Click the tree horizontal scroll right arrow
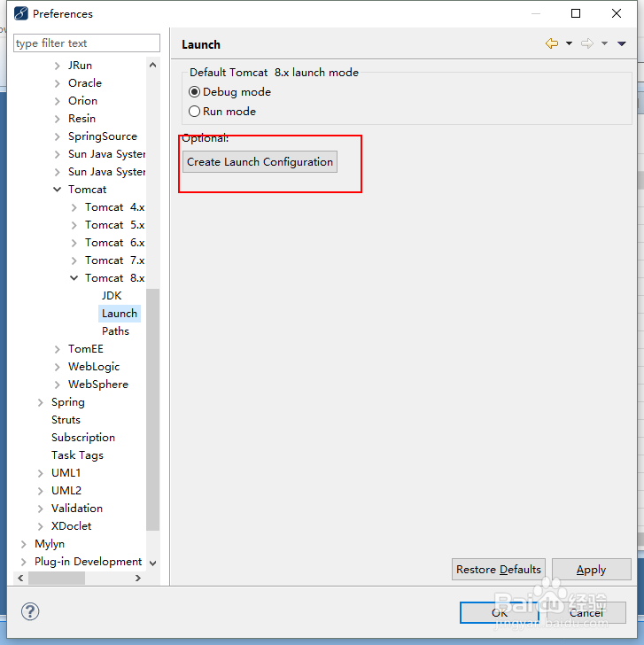Image resolution: width=644 pixels, height=645 pixels. [138, 578]
